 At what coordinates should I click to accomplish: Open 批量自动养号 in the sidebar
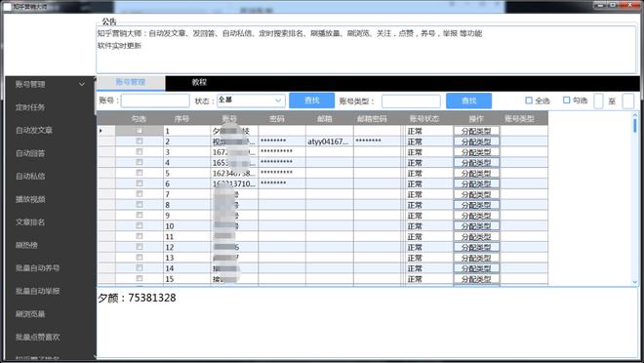(37, 268)
